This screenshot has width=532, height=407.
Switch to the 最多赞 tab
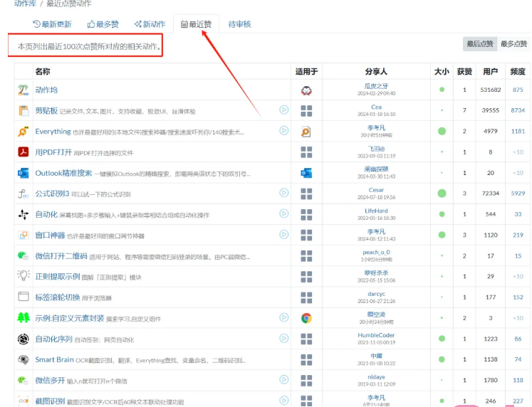[103, 24]
